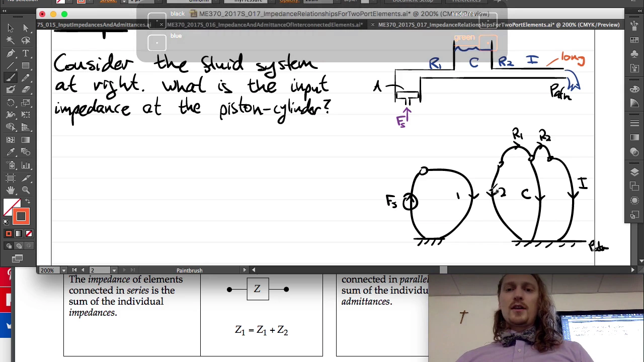Viewport: 644px width, 362px height.
Task: Select the Warp tool
Action: click(x=11, y=115)
